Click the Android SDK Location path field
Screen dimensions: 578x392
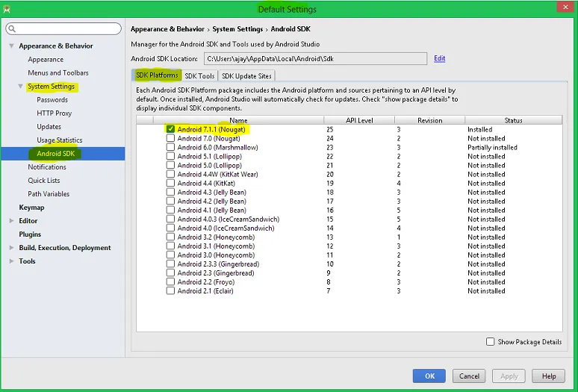click(316, 58)
